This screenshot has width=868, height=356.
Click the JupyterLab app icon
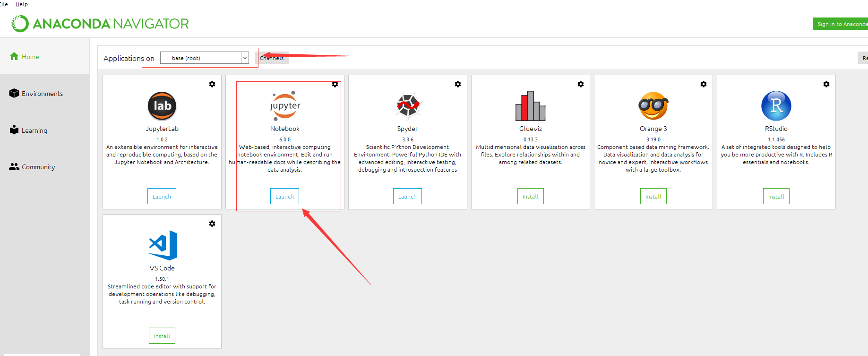click(x=162, y=106)
